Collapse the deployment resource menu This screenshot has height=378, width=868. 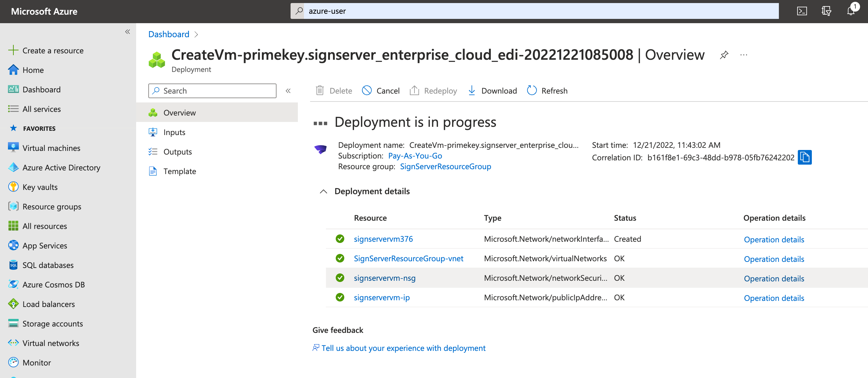point(288,91)
